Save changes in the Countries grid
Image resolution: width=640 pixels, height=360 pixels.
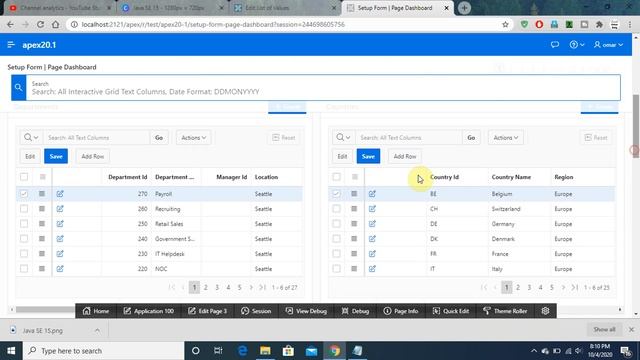coord(368,156)
